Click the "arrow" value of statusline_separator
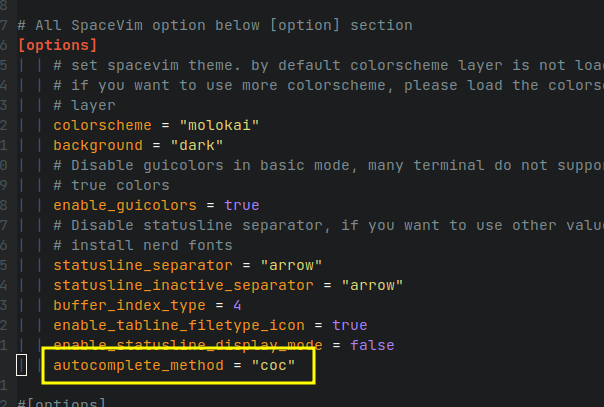 291,265
